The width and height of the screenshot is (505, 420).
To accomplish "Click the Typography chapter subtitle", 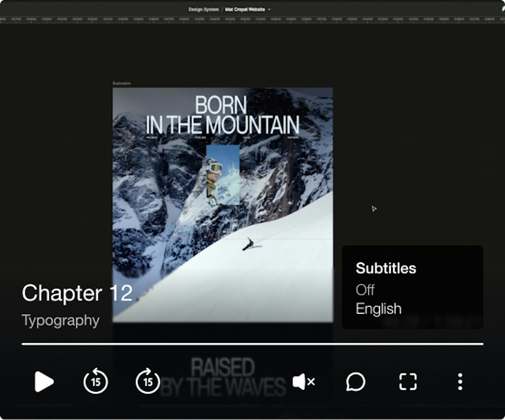I will click(x=61, y=320).
